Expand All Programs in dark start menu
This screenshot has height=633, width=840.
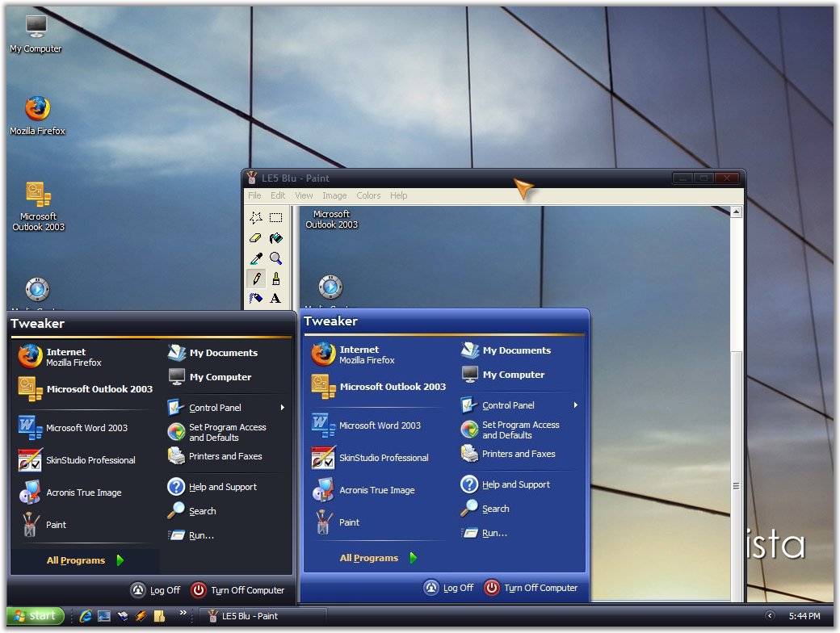(85, 560)
